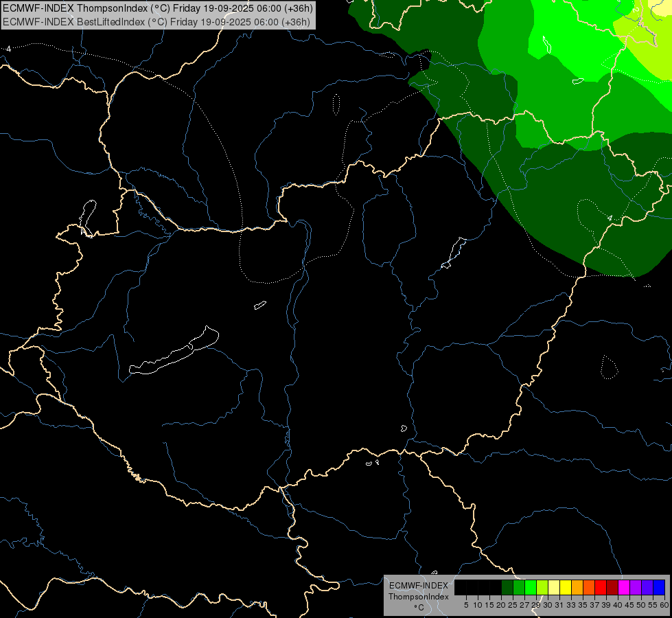Click the purple 45–50 legend swatch
Viewport: 672px width, 618px height.
click(636, 587)
